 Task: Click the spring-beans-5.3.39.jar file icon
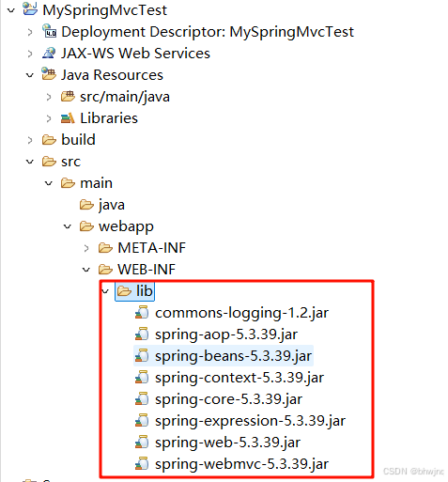(x=142, y=355)
